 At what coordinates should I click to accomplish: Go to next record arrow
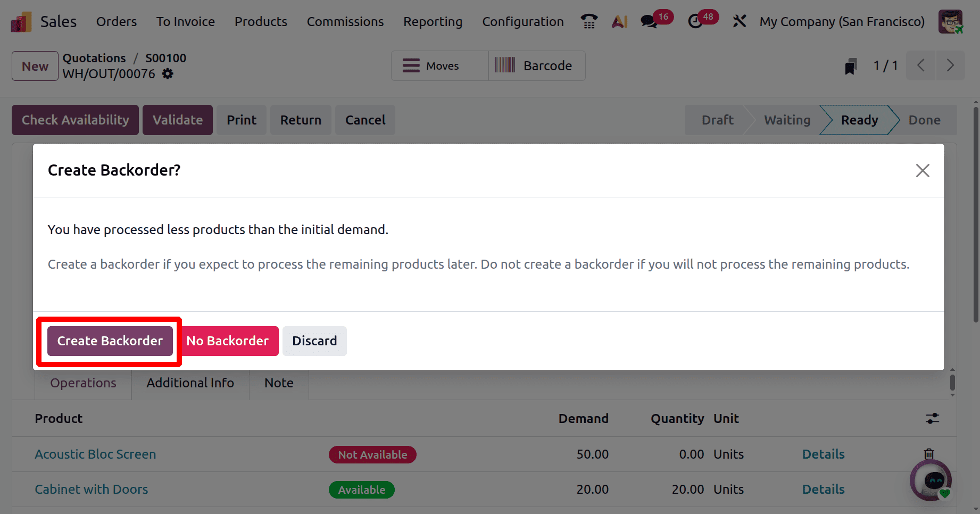coord(950,65)
